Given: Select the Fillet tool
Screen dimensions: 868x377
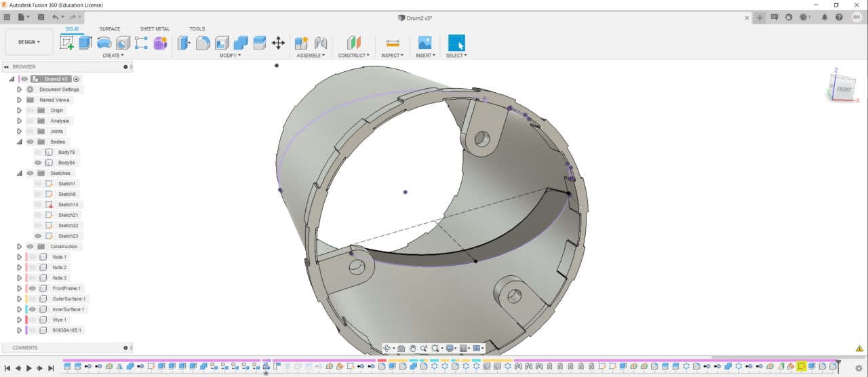Looking at the screenshot, I should (203, 43).
